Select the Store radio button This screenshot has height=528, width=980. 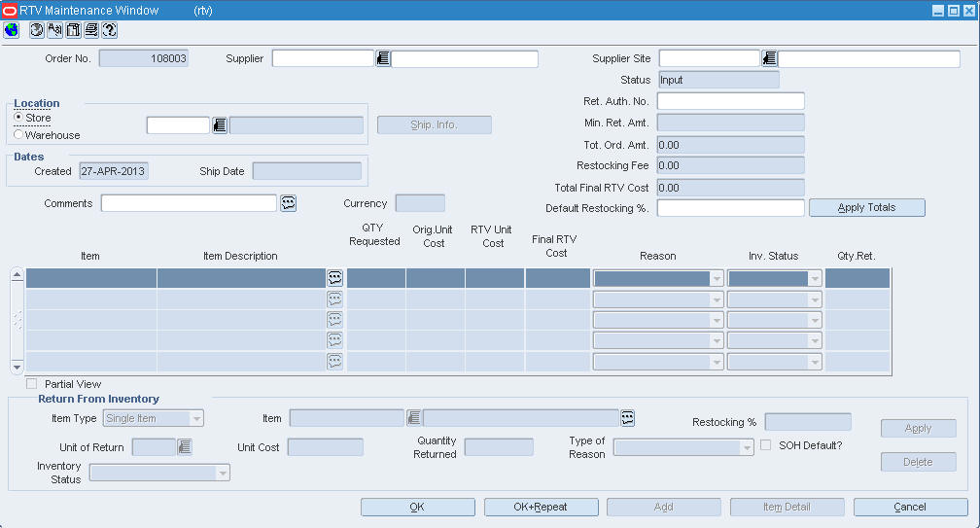click(x=18, y=118)
